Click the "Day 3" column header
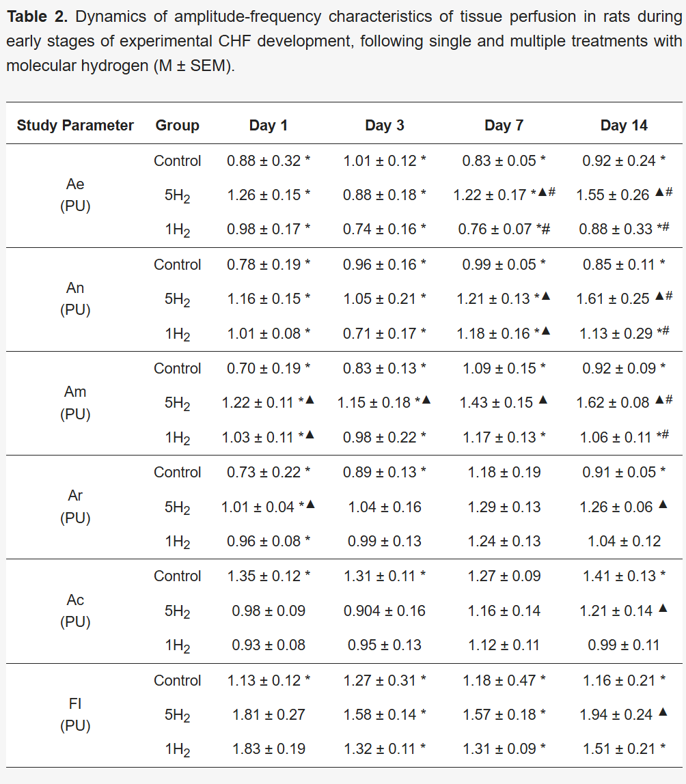 click(x=385, y=126)
